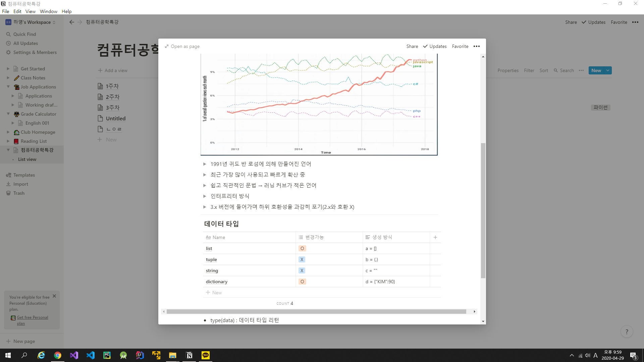Click the back navigation arrow
Image resolution: width=644 pixels, height=362 pixels.
(71, 22)
